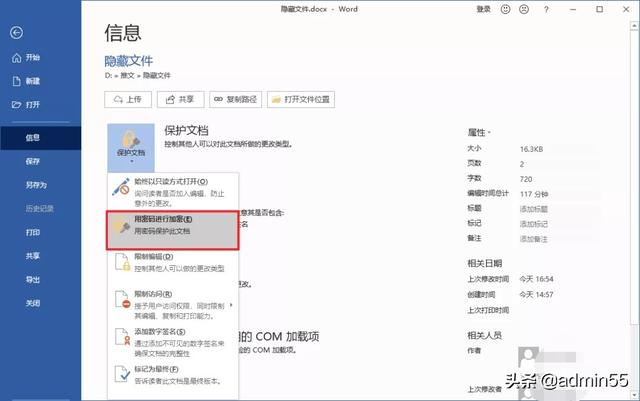
Task: Choose 标记为最终 (Mark as Final) option
Action: click(x=173, y=375)
